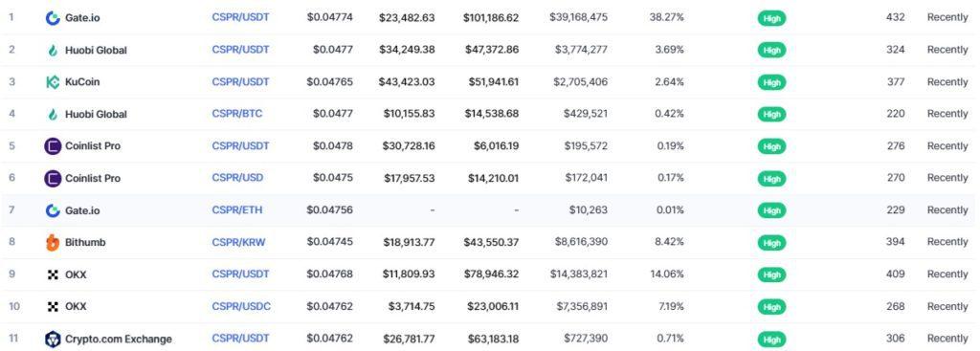Click the Gate.io logo in row 7
This screenshot has width=980, height=351.
54,210
